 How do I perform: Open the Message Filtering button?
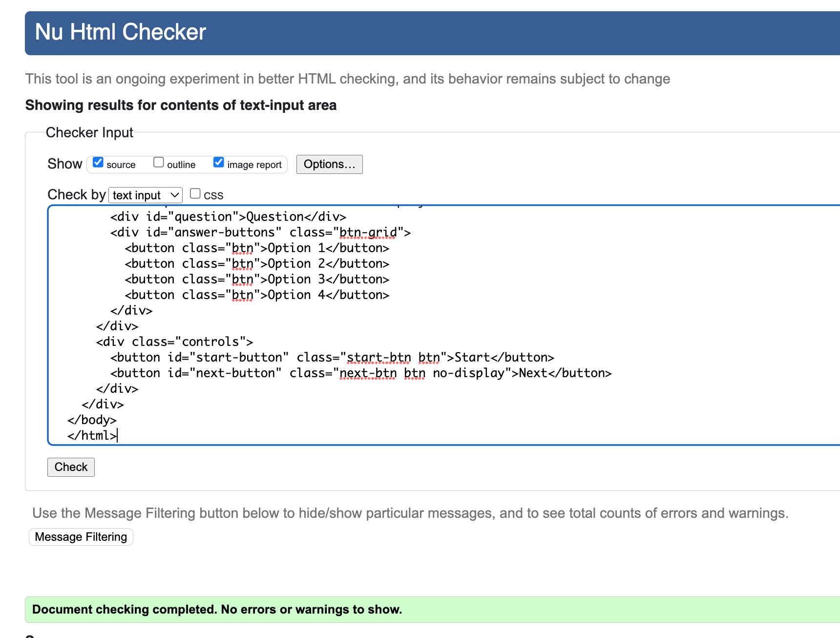point(81,537)
